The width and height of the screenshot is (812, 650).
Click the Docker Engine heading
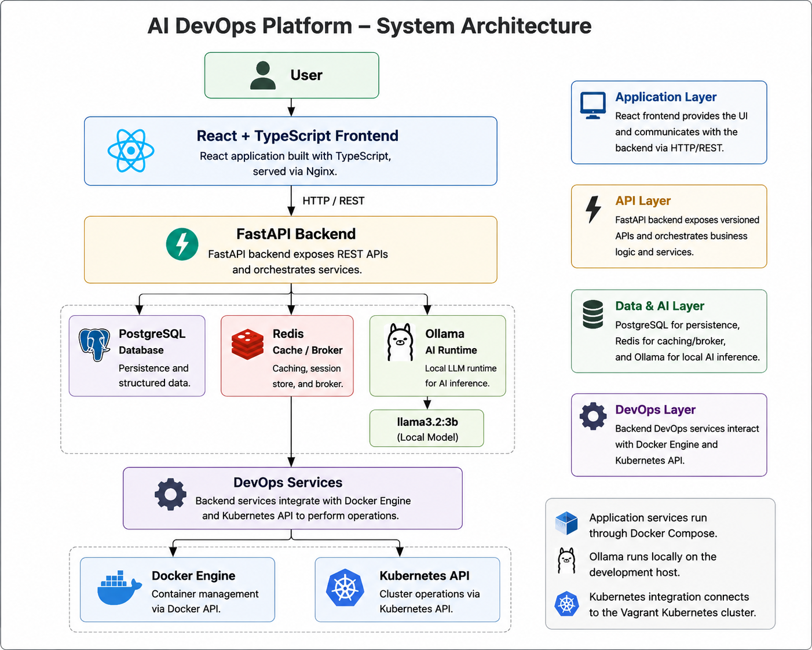(x=193, y=576)
